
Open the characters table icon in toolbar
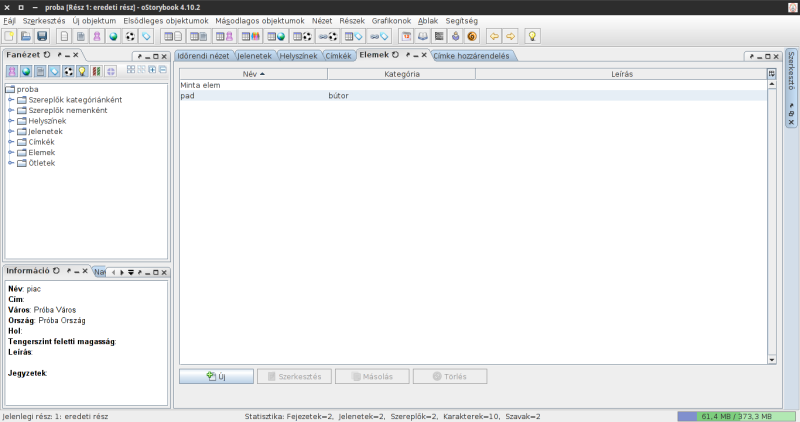(x=224, y=36)
